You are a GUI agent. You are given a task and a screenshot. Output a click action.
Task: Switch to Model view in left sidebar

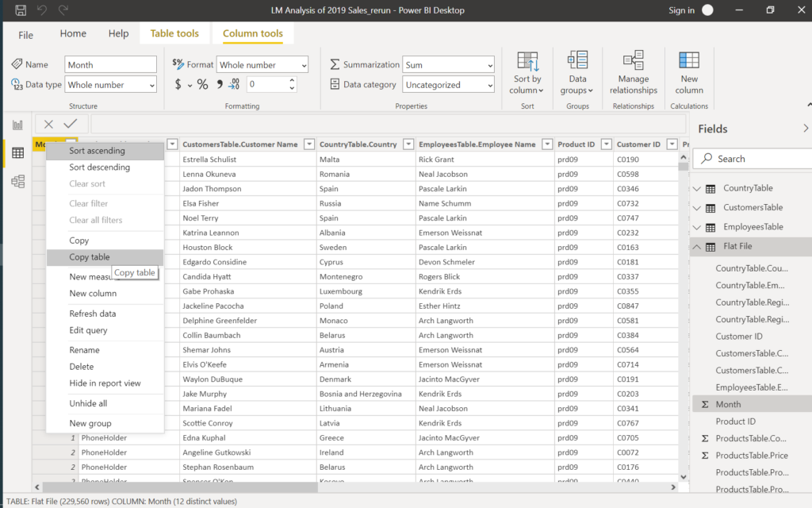[x=17, y=182]
